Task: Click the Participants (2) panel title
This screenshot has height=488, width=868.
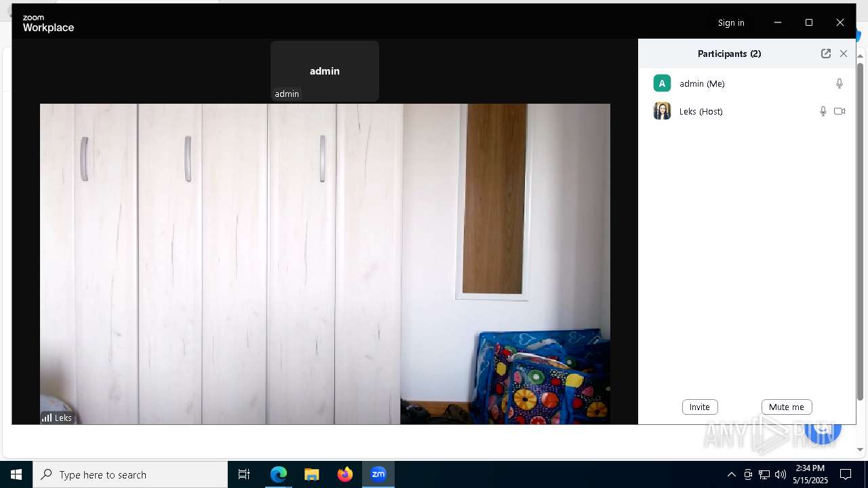Action: (x=729, y=54)
